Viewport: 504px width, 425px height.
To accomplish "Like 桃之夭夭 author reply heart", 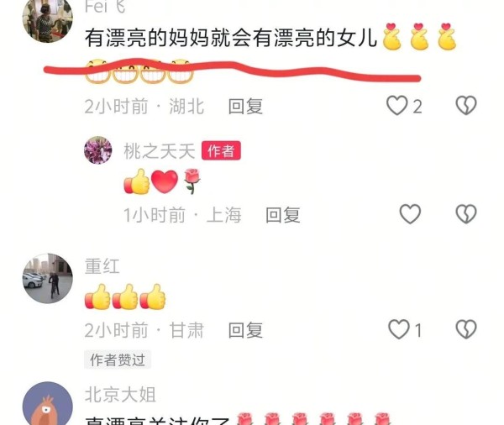I will 410,214.
